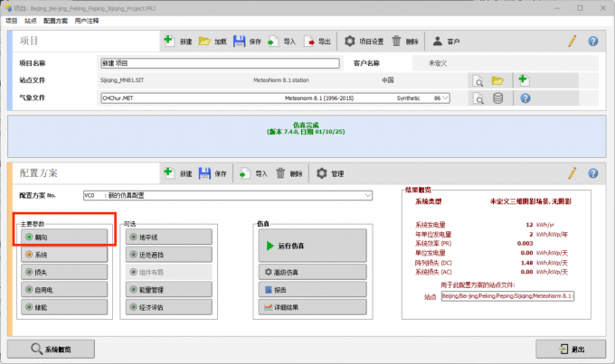The width and height of the screenshot is (615, 364).
Task: Click the 配置方案 toolbar 新建 plus icon
Action: pos(168,173)
